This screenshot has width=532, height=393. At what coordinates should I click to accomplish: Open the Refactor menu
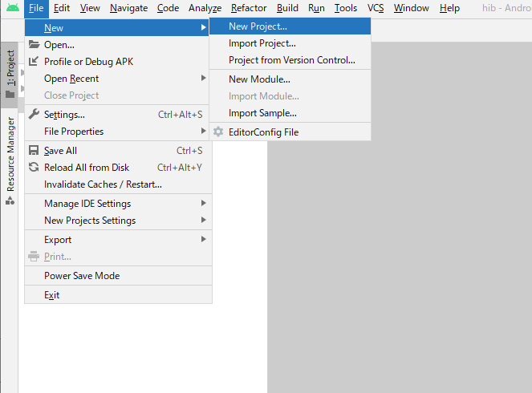coord(249,8)
